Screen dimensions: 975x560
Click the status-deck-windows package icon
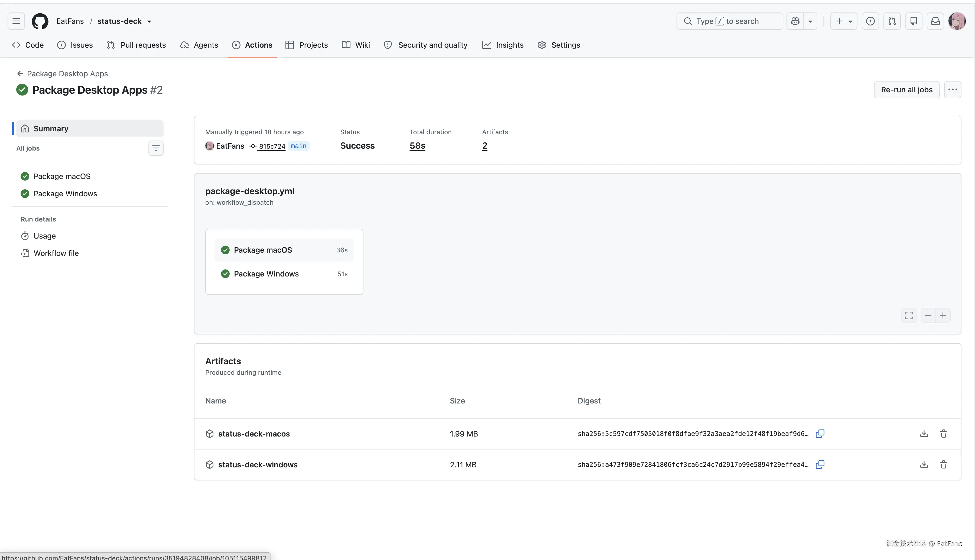210,464
